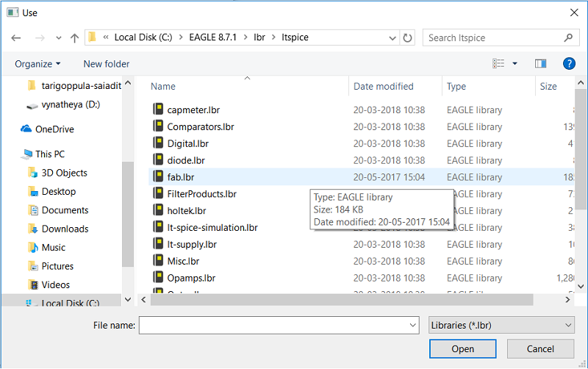Image resolution: width=588 pixels, height=369 pixels.
Task: Click the Up one level arrow
Action: coord(74,37)
